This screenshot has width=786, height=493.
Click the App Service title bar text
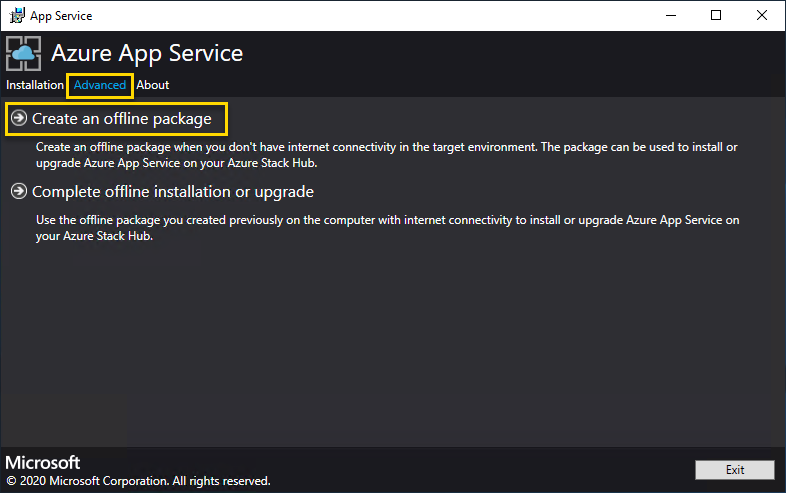61,16
